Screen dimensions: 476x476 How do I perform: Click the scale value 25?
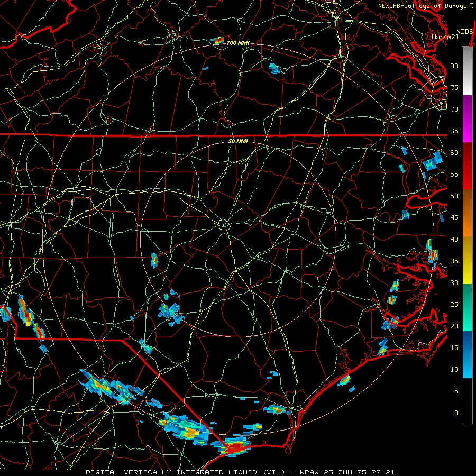[x=454, y=305]
